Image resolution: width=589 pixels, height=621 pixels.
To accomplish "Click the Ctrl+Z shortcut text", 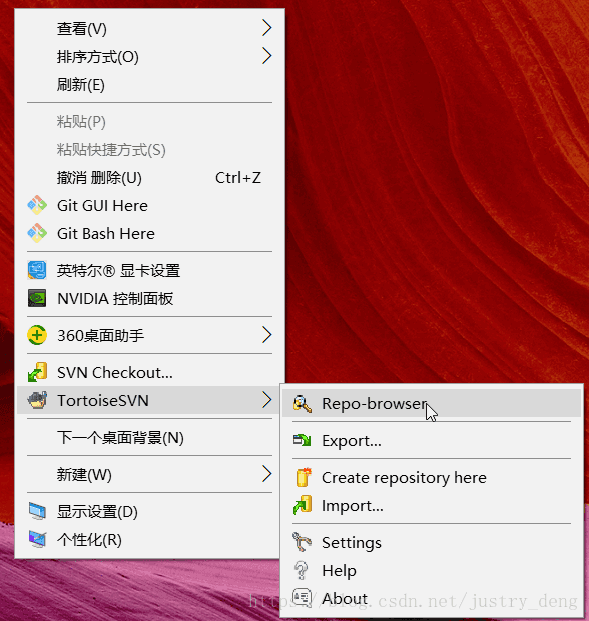I will (238, 177).
